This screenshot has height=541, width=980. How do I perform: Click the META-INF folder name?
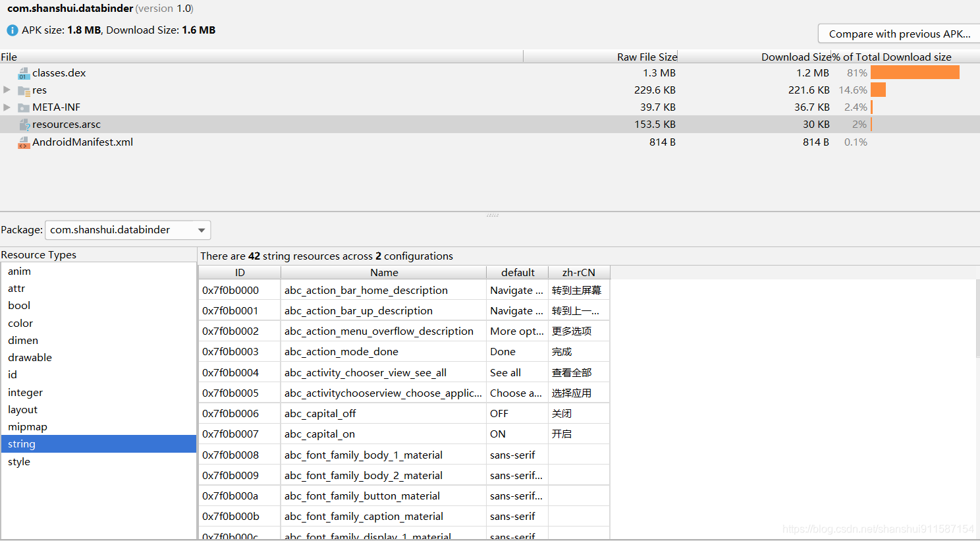click(x=57, y=107)
